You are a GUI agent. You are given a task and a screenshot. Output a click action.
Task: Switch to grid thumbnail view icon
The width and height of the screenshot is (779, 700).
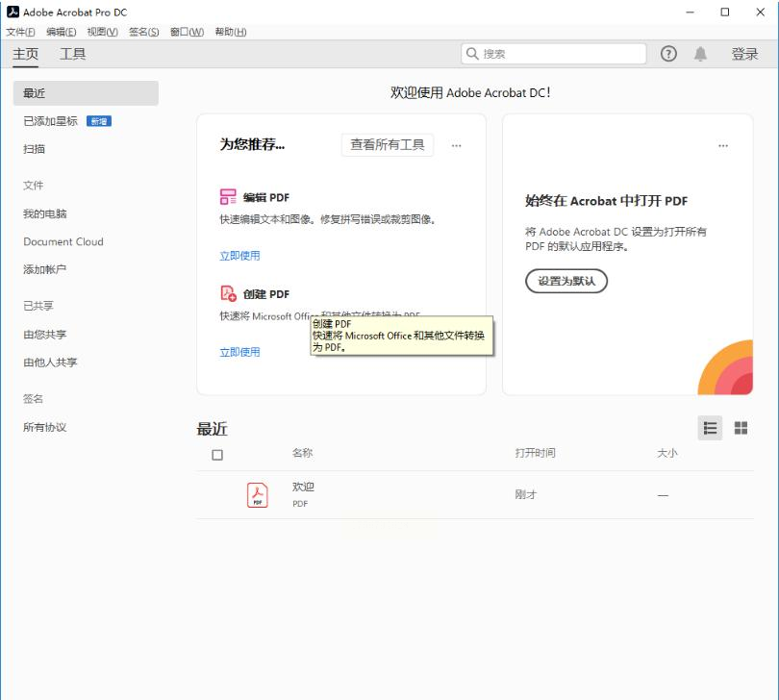click(x=741, y=428)
